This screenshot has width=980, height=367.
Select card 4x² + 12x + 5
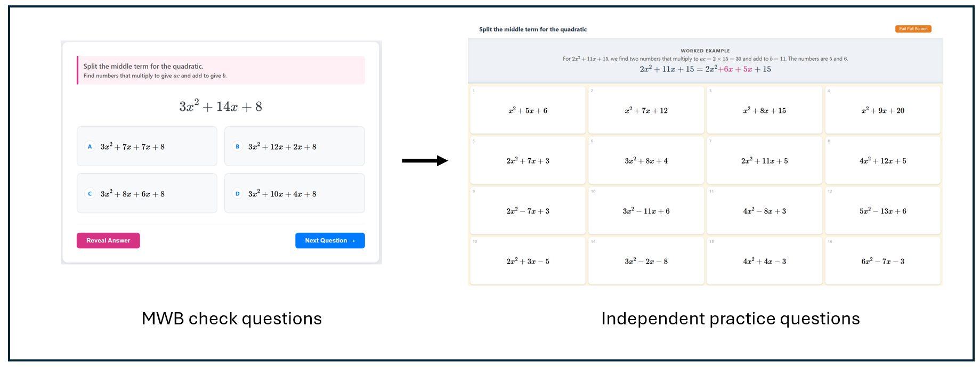point(882,160)
